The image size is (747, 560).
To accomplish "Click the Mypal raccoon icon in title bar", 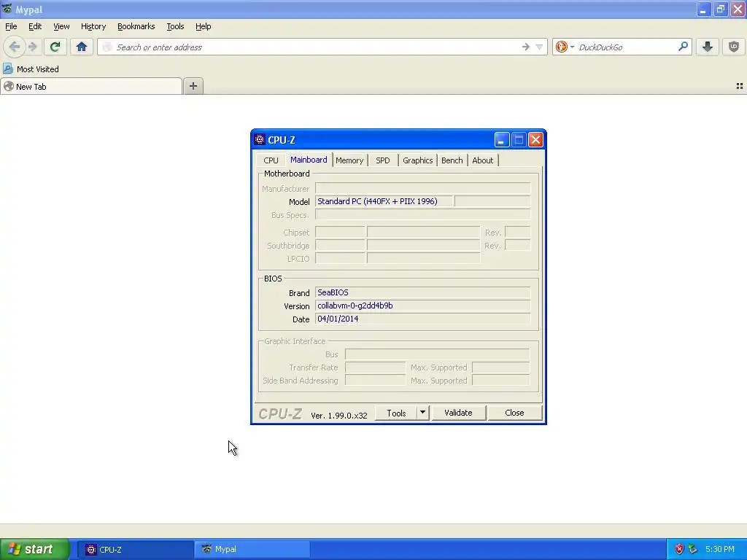I will (x=7, y=9).
